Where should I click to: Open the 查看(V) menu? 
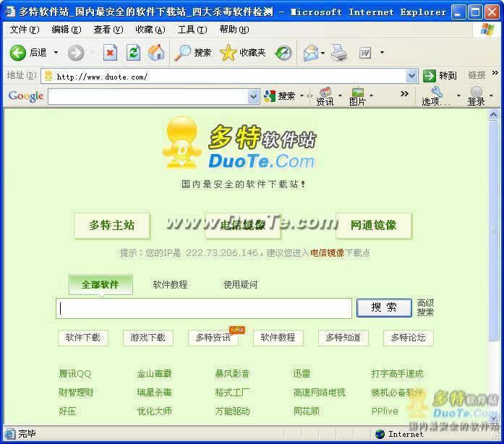108,30
